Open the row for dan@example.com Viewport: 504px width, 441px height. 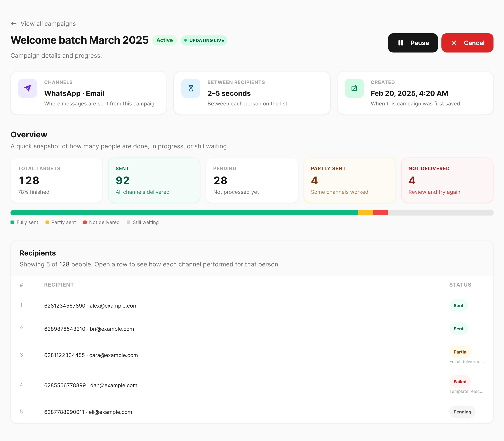pos(252,385)
